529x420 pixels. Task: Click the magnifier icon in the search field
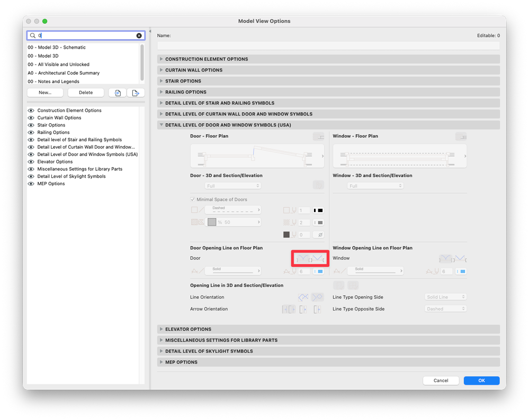coord(33,35)
